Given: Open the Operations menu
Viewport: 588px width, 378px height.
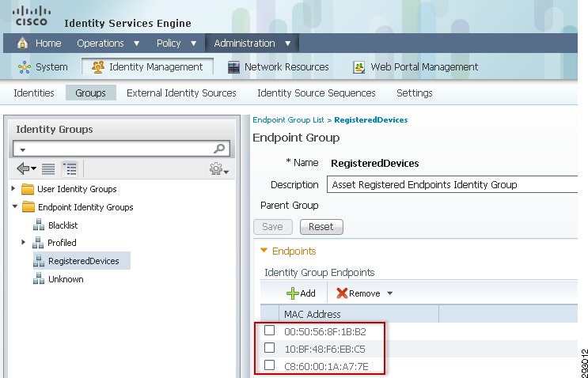Looking at the screenshot, I should coord(101,43).
